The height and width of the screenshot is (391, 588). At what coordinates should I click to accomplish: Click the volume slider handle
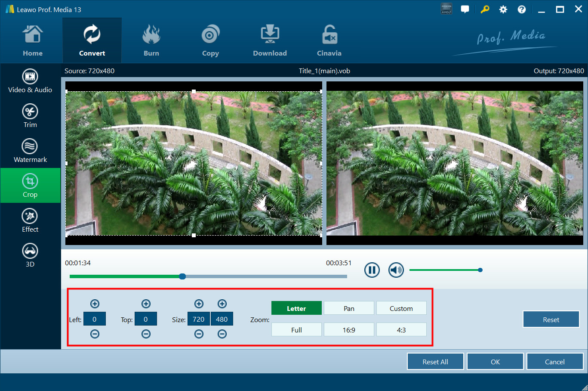pyautogui.click(x=480, y=270)
